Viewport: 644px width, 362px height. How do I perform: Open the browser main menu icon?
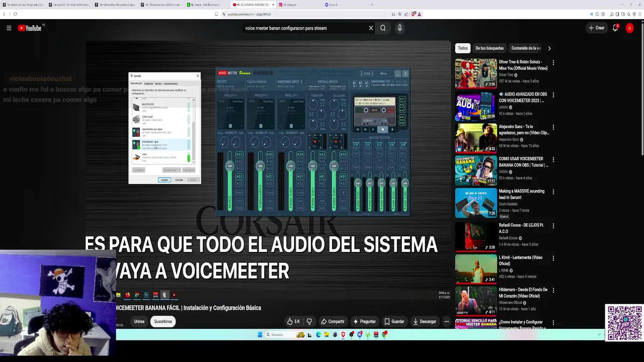(639, 14)
